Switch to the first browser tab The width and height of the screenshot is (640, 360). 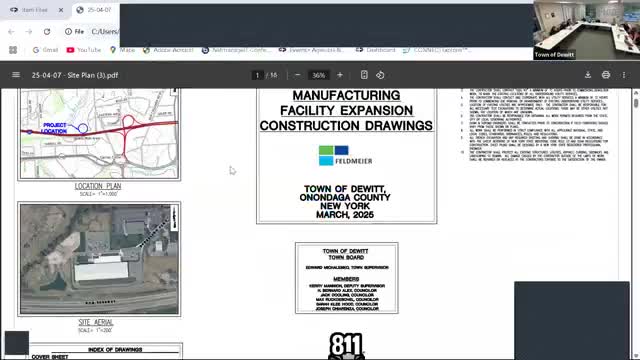[35, 10]
